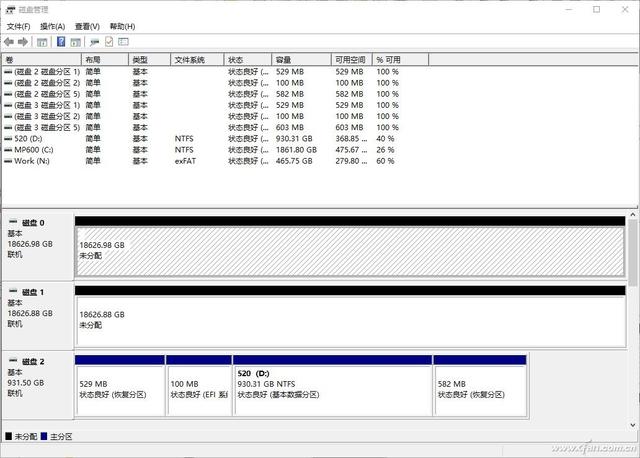The width and height of the screenshot is (640, 458).
Task: Select the '520 (D:)' volume name in list
Action: [28, 139]
